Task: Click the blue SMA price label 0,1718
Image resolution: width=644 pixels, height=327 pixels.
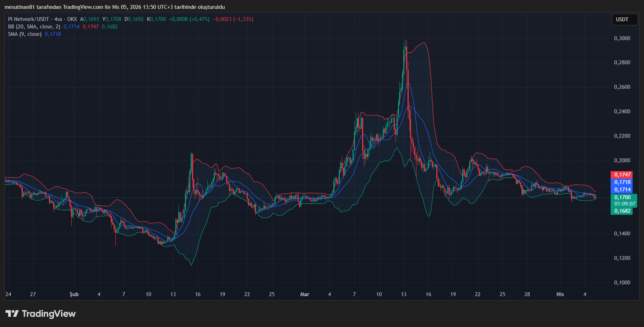Action: pos(622,182)
